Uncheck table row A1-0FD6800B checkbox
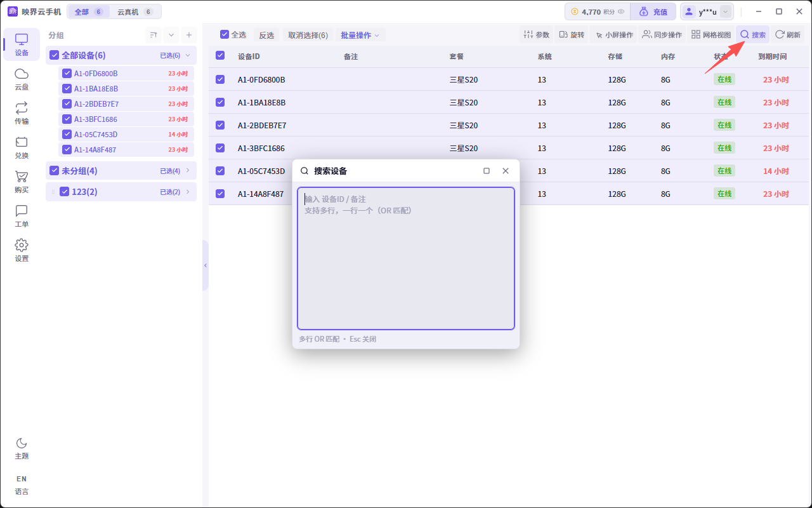 point(220,79)
